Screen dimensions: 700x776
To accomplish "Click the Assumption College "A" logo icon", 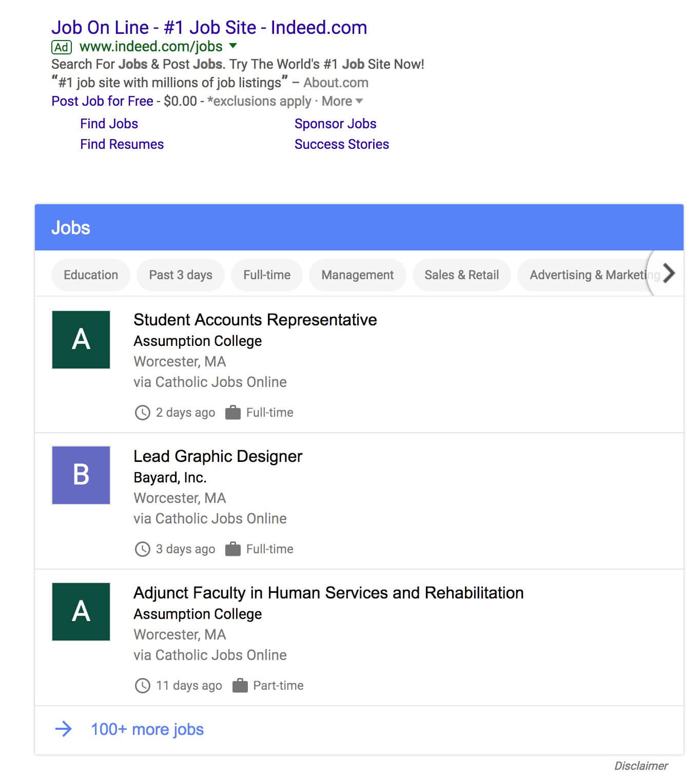I will point(81,340).
